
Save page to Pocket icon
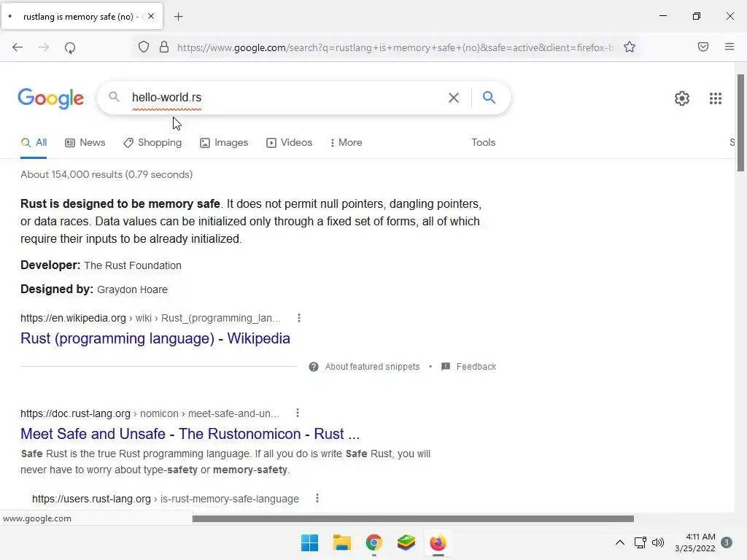click(703, 47)
